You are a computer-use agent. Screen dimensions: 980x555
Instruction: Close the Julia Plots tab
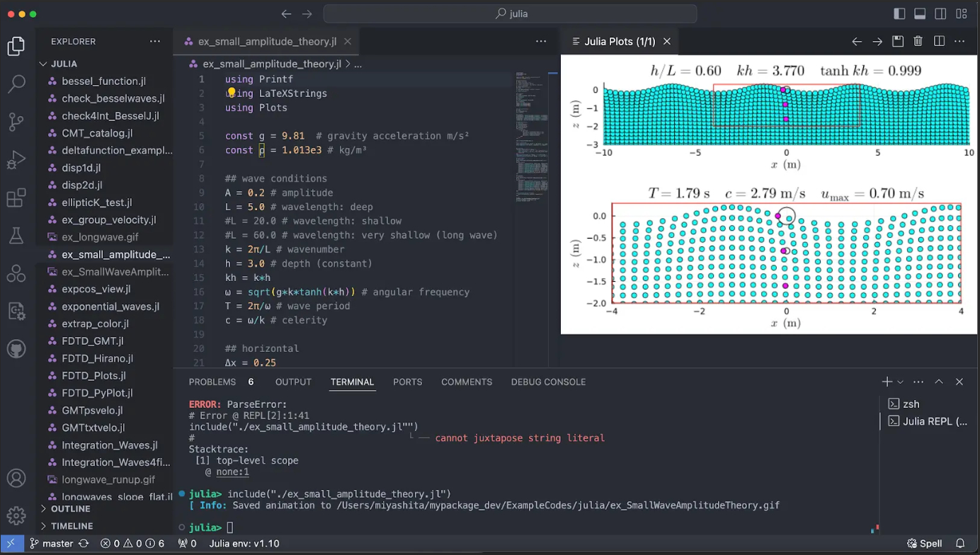point(667,42)
